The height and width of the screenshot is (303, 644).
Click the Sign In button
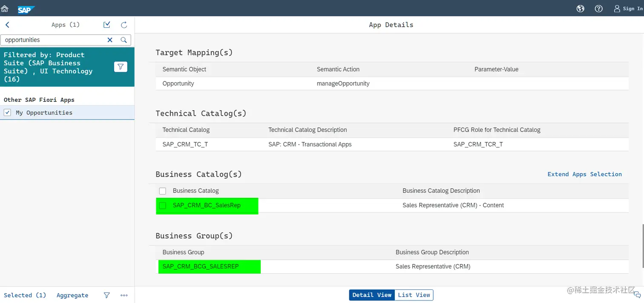pyautogui.click(x=628, y=9)
